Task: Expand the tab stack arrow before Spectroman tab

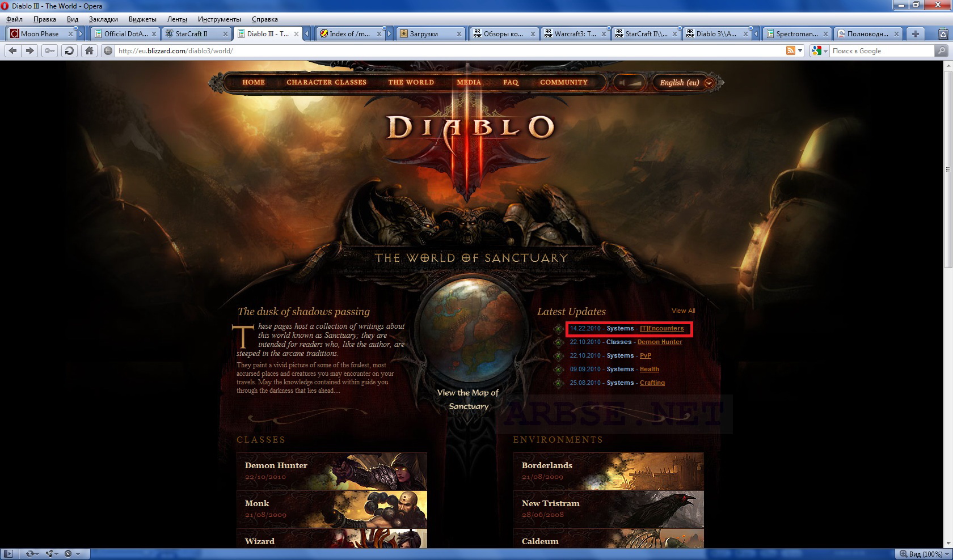Action: pyautogui.click(x=756, y=34)
